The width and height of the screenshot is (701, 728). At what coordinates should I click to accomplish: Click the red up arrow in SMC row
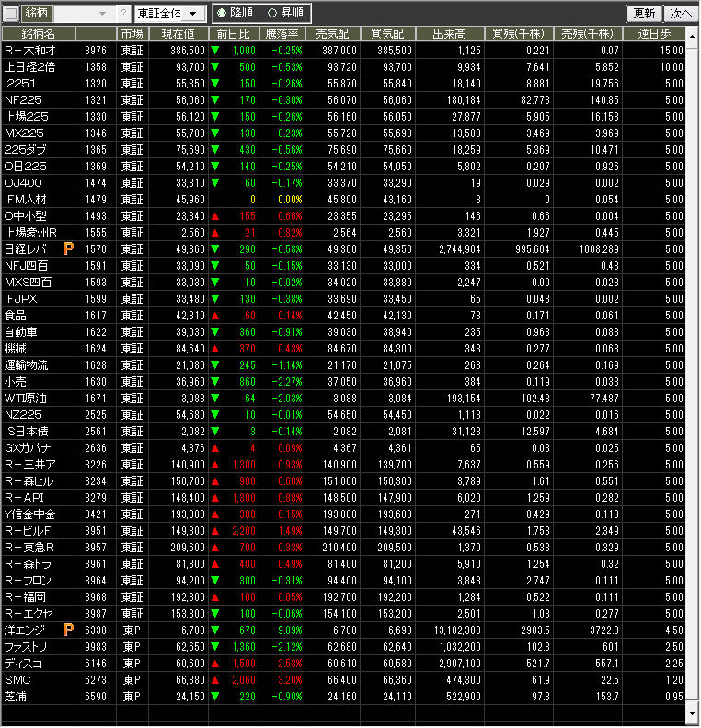point(215,680)
